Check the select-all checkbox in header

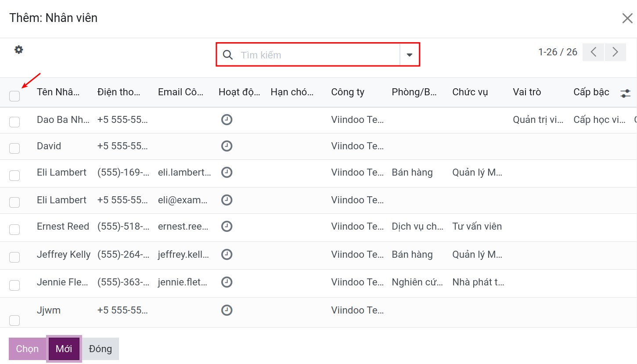coord(14,95)
